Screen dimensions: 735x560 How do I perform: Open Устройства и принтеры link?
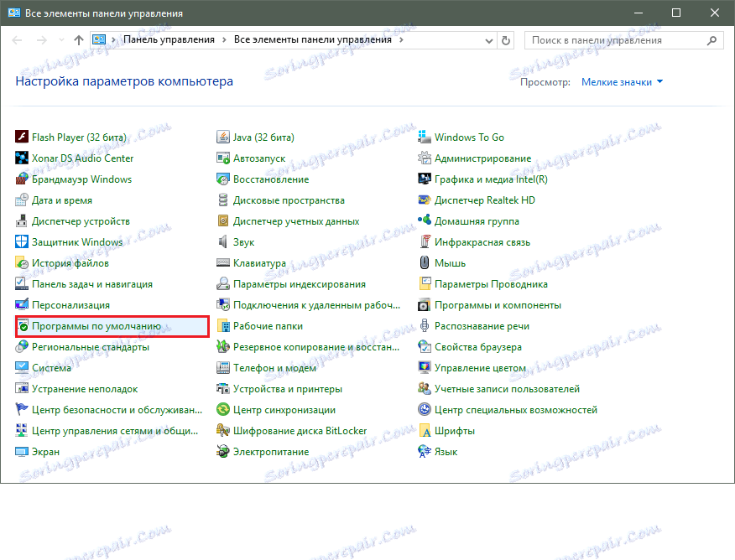tap(288, 389)
